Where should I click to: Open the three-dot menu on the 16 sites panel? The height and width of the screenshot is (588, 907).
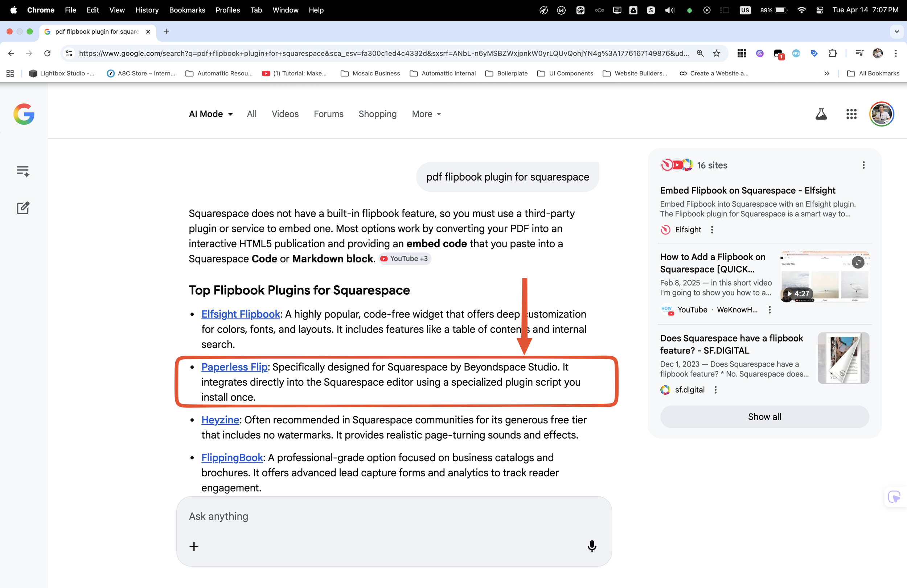(x=863, y=165)
